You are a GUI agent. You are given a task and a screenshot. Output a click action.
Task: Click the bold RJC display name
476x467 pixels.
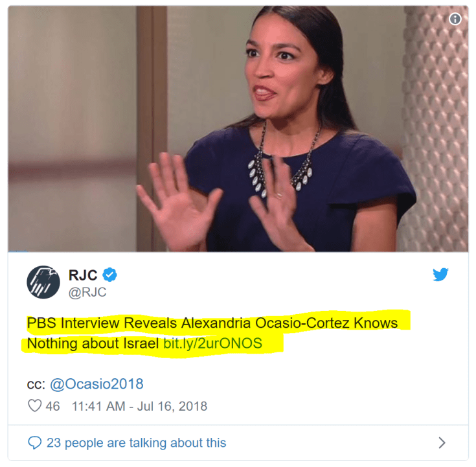[83, 275]
